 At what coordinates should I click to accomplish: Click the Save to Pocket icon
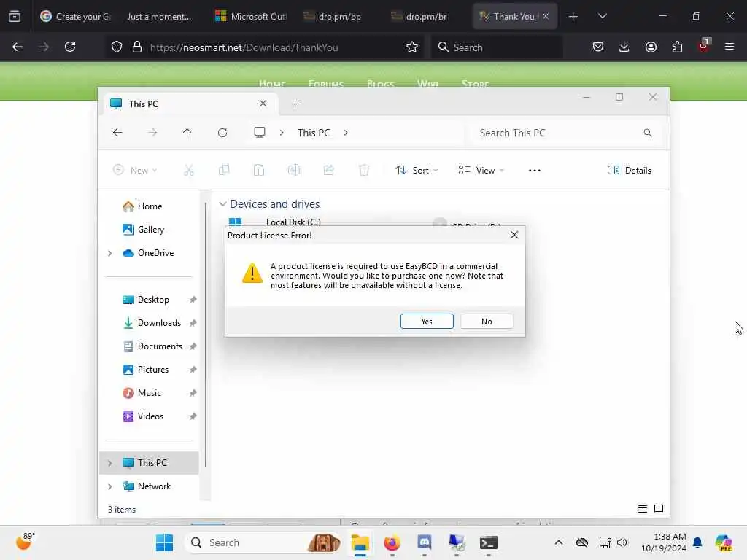598,47
